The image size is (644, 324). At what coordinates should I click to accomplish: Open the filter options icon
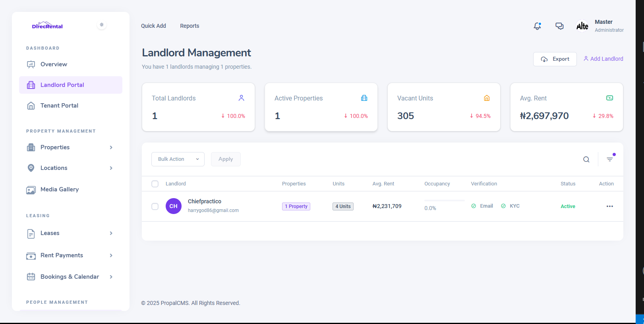(x=610, y=159)
